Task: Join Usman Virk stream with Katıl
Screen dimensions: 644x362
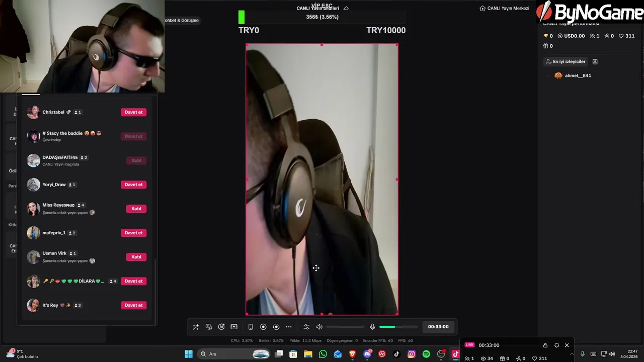Action: tap(136, 257)
